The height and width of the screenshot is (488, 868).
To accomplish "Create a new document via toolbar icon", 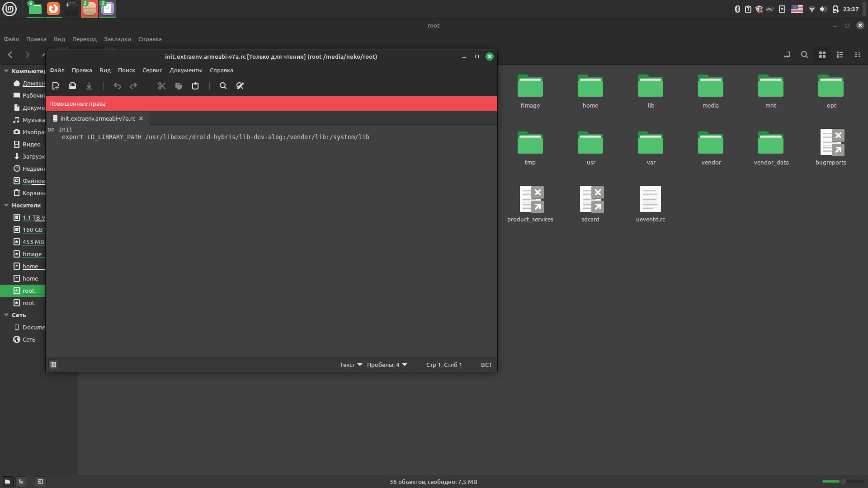I will pos(56,86).
